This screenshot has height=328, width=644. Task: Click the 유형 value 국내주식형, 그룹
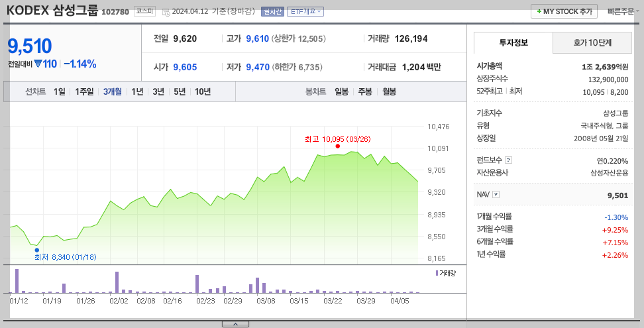click(604, 126)
